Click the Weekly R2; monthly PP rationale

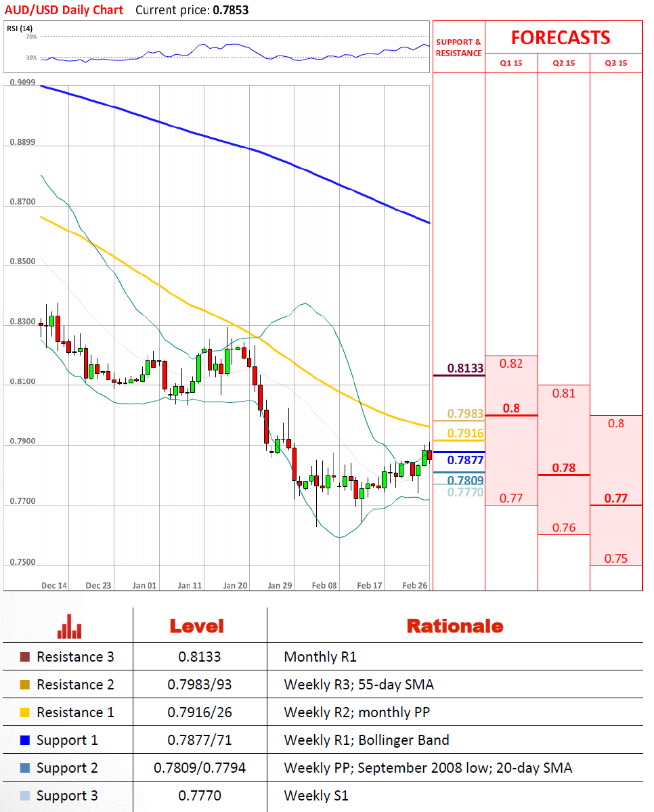(x=357, y=712)
